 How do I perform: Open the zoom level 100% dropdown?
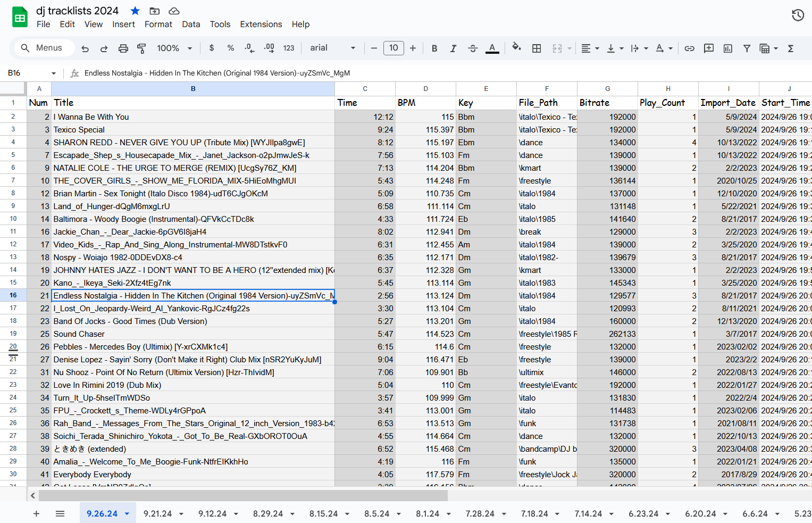click(x=174, y=48)
